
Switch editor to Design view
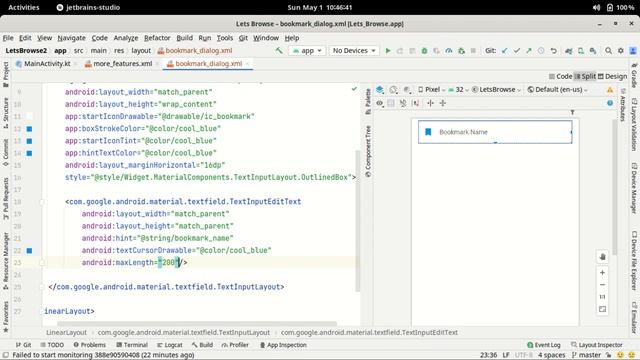click(x=612, y=76)
